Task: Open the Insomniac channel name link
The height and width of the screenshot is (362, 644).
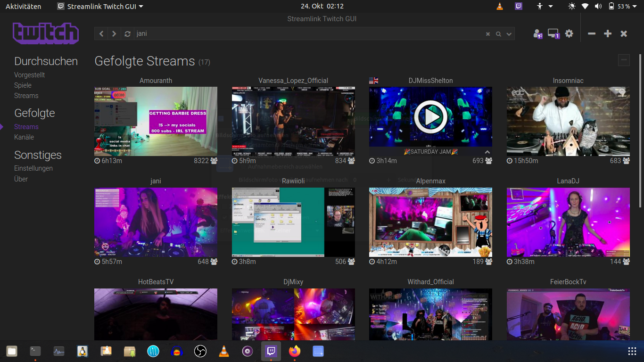Action: (x=568, y=81)
